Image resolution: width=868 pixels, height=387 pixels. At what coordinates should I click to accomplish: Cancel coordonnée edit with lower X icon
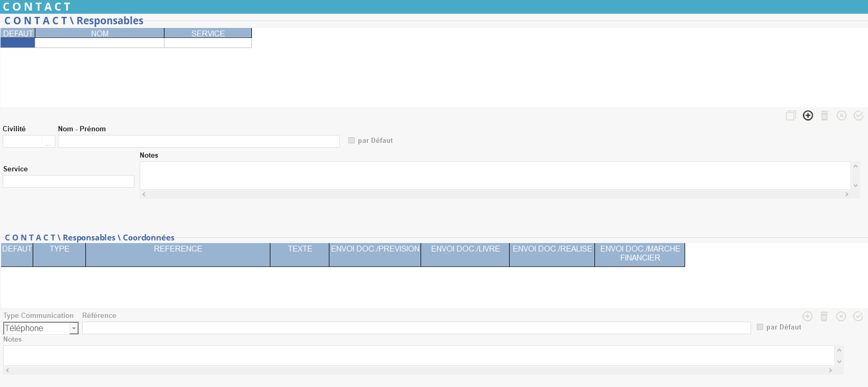841,316
